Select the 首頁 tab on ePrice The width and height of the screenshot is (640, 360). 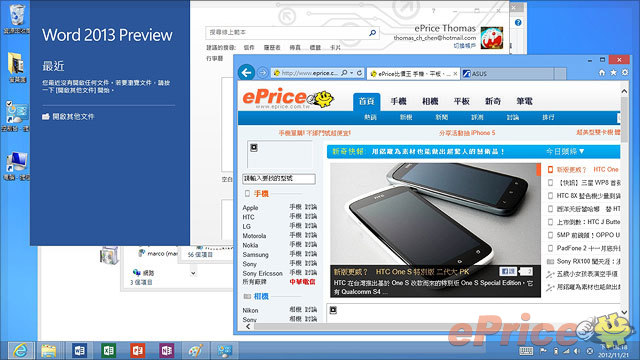coord(367,101)
